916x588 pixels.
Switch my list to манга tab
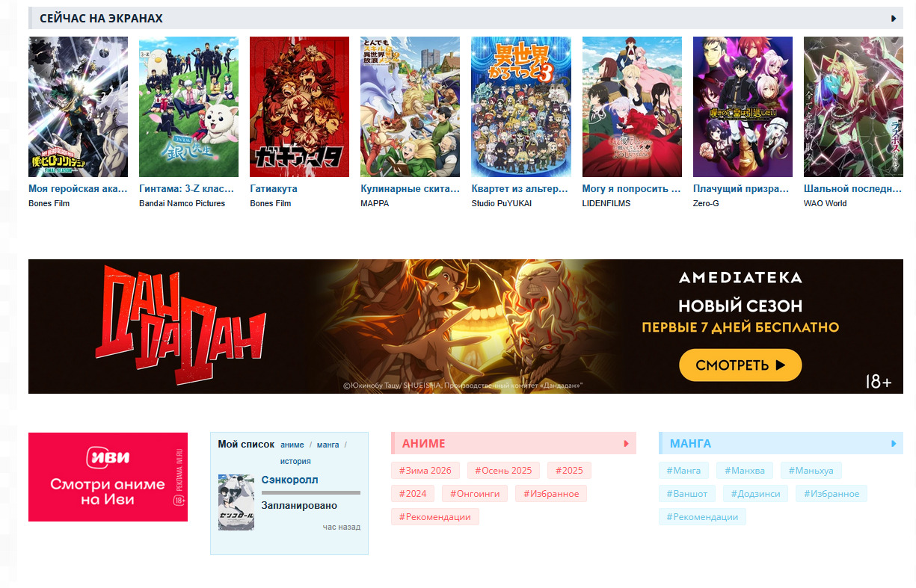click(328, 445)
